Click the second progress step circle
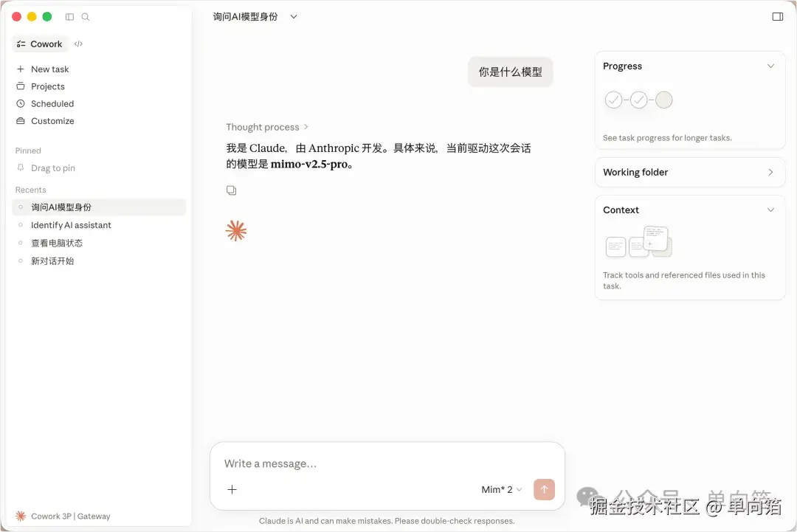The height and width of the screenshot is (532, 797). tap(639, 100)
